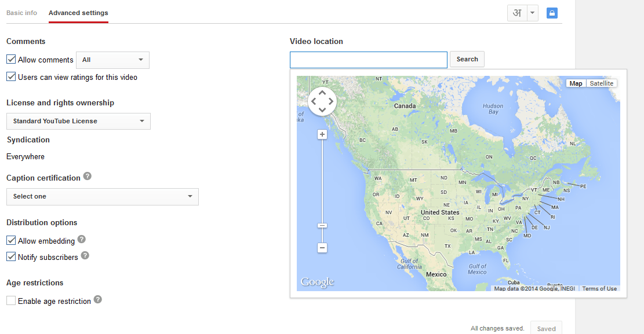Click the Notify subscribers help icon
The width and height of the screenshot is (644, 334).
click(x=85, y=255)
